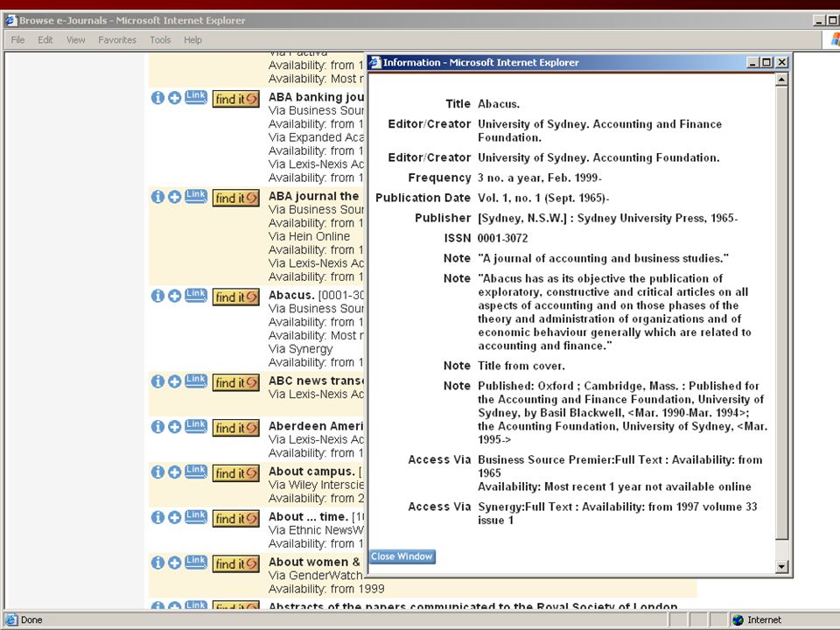
Task: Click find it button for ABA journal the
Action: [236, 198]
